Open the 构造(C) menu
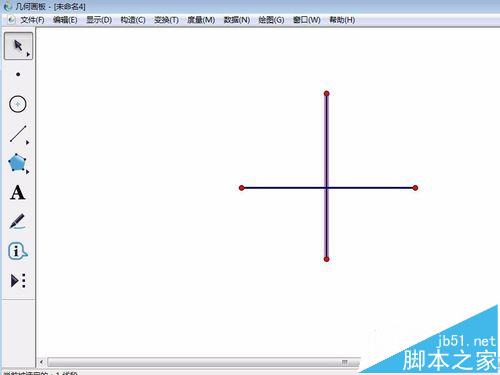 [x=133, y=20]
